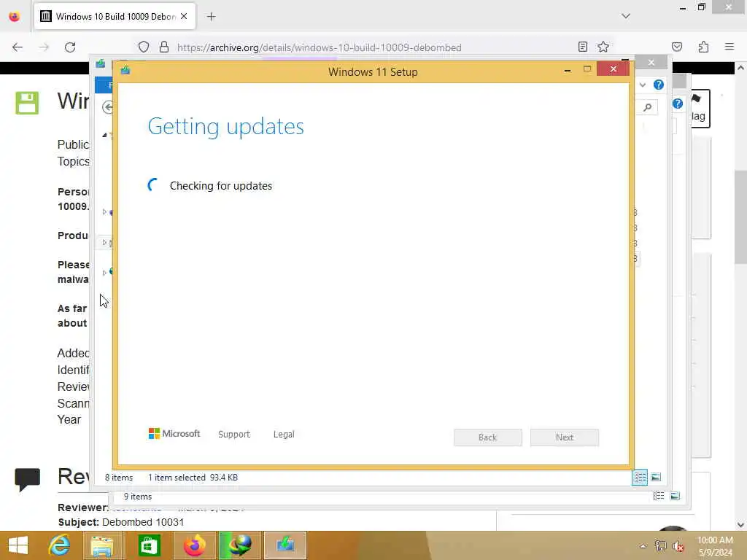Select the Windows 10 Build 10009 tab
The image size is (747, 560).
115,16
